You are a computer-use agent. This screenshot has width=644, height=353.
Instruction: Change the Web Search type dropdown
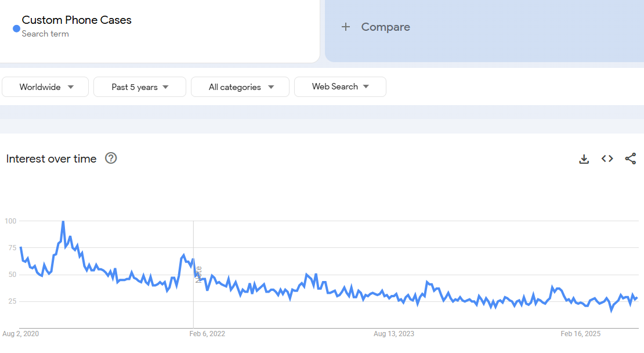click(340, 87)
